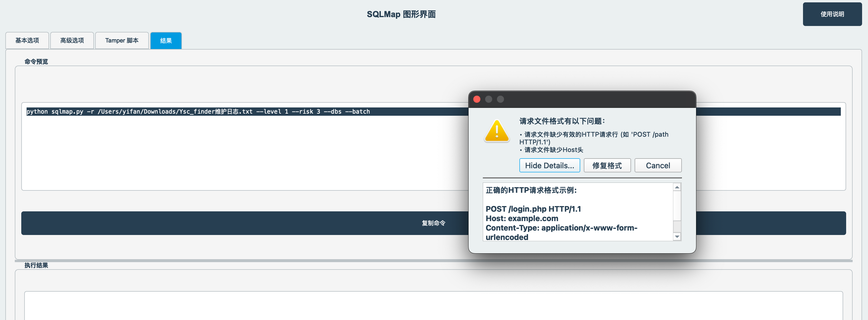
Task: Click the HTTP request example text area
Action: coord(578,212)
